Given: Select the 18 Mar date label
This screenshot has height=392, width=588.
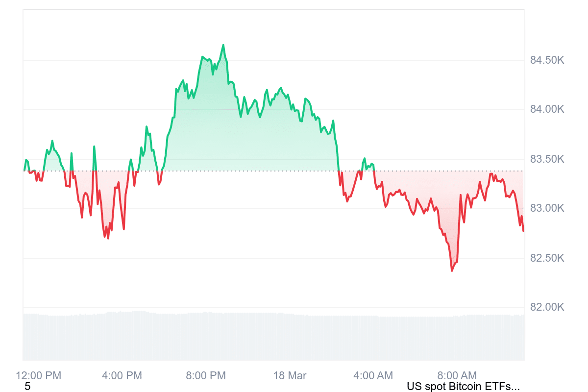Looking at the screenshot, I should tap(290, 376).
